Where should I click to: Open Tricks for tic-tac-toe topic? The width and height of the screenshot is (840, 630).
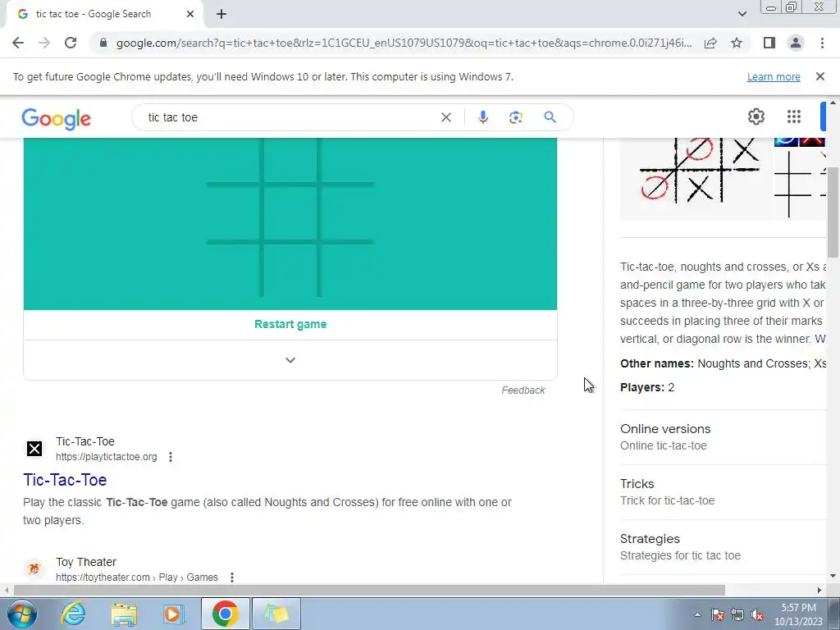point(668,492)
